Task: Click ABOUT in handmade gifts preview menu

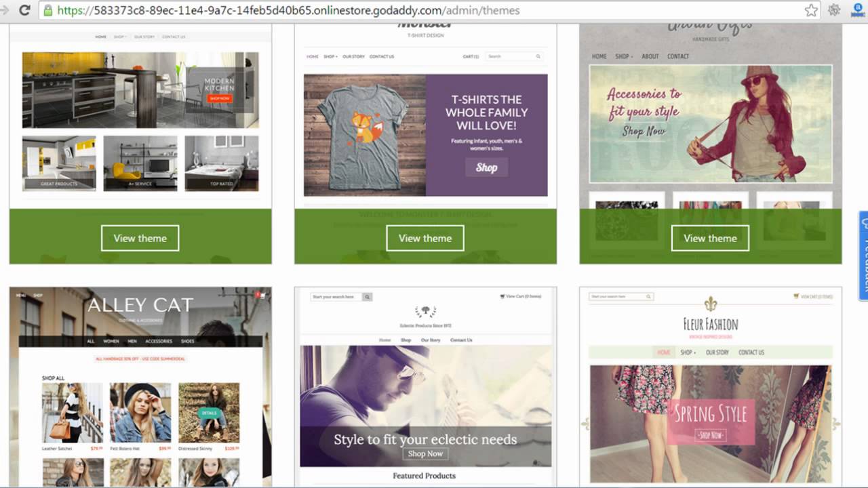Action: (650, 56)
